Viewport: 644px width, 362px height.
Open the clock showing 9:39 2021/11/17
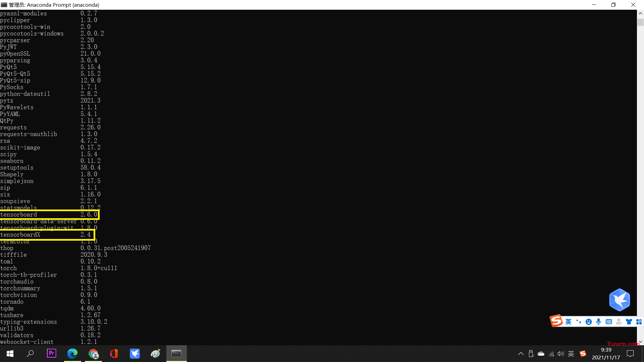pyautogui.click(x=606, y=354)
